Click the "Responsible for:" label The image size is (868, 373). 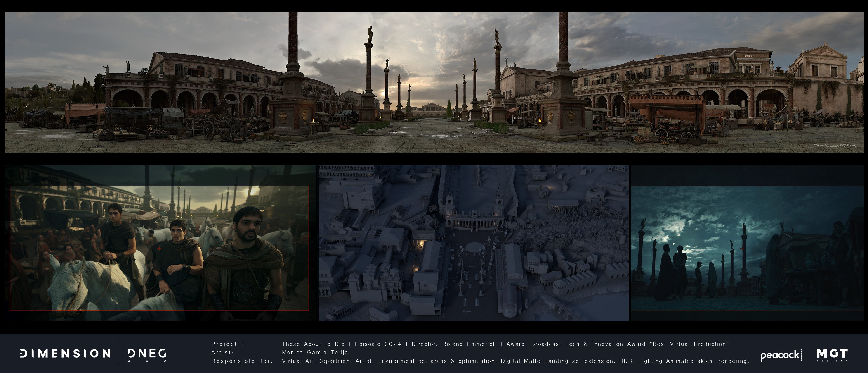(x=242, y=361)
